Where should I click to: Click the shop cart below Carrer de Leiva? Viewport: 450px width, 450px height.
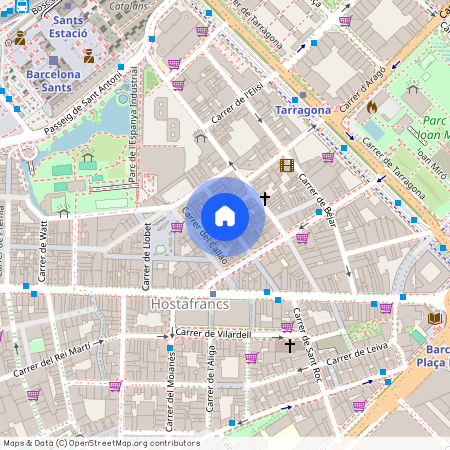pyautogui.click(x=359, y=406)
